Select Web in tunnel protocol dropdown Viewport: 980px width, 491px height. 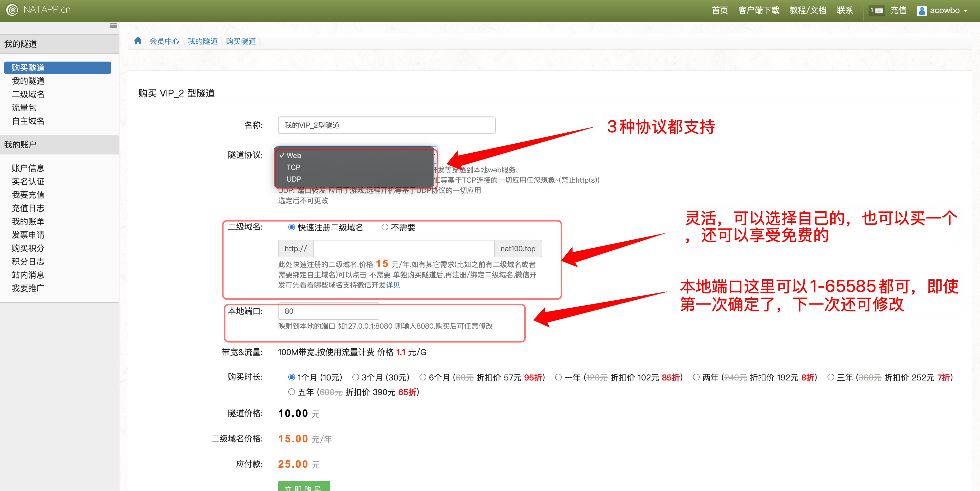pyautogui.click(x=354, y=155)
